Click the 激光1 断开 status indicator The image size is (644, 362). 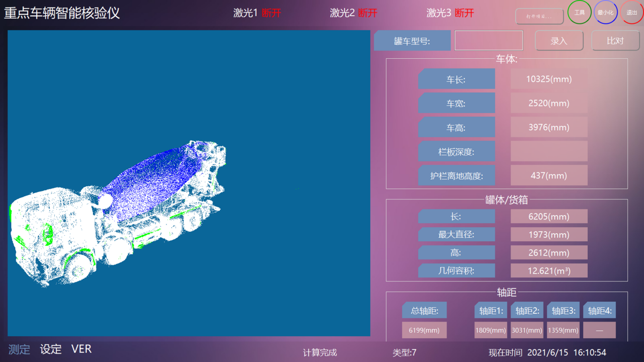pos(257,13)
